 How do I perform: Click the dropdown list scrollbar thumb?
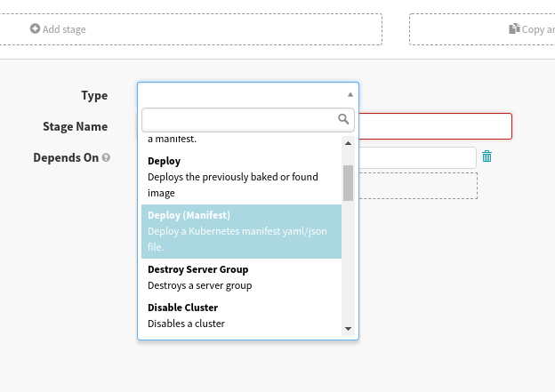[x=348, y=182]
